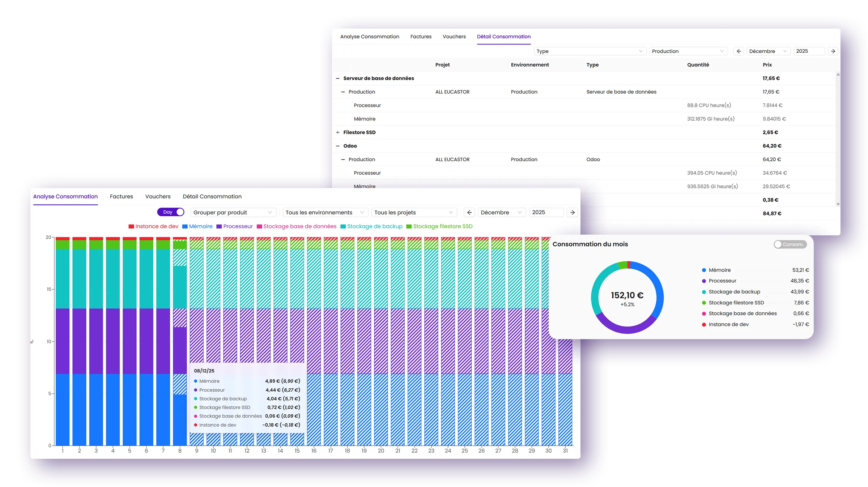Open Vouchers tab in upper panel

pyautogui.click(x=454, y=37)
